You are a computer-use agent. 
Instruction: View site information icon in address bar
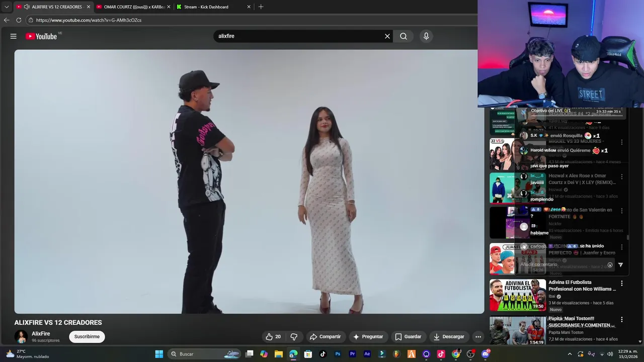[31, 20]
